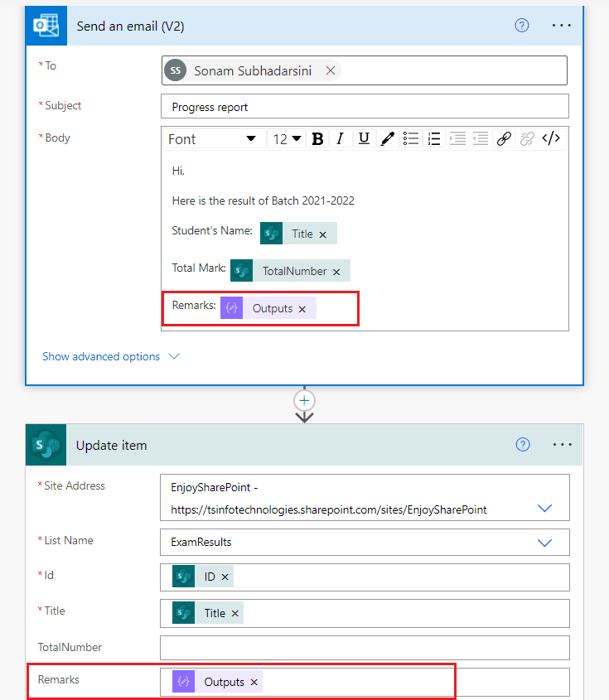Toggle underline formatting
The image size is (609, 700).
364,139
